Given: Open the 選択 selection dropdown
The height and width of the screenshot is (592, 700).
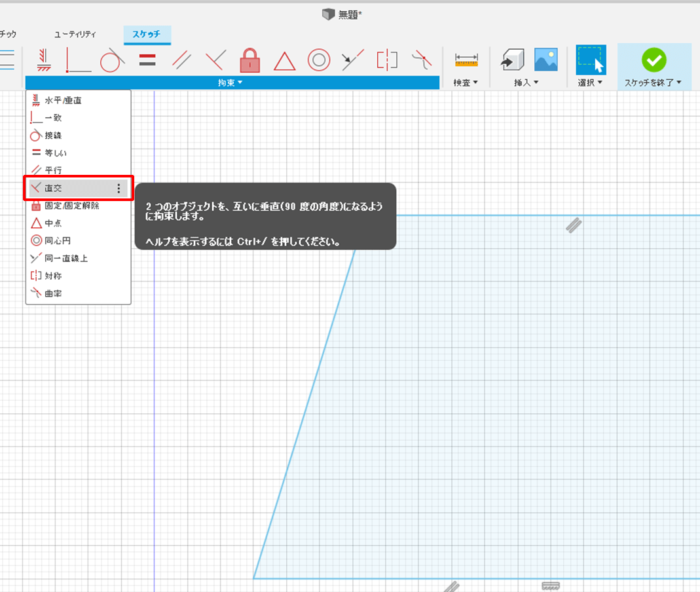Looking at the screenshot, I should [591, 83].
